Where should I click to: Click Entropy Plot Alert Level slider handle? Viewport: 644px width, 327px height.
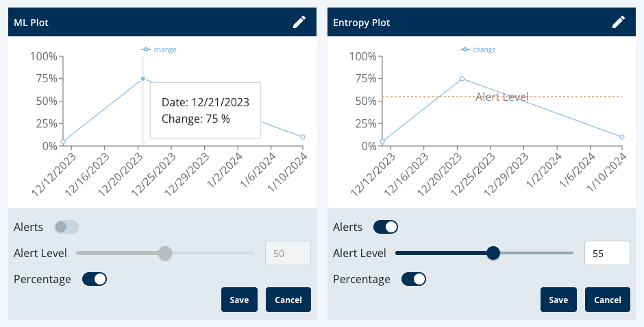(493, 253)
